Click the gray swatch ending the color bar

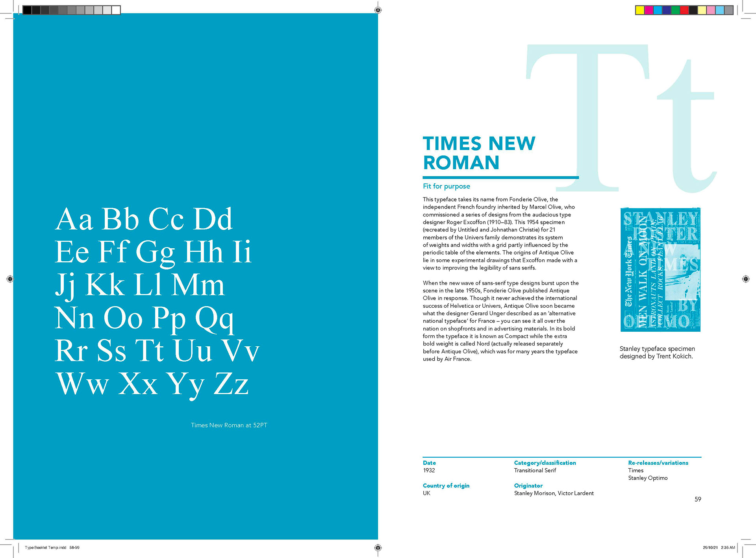[x=729, y=10]
